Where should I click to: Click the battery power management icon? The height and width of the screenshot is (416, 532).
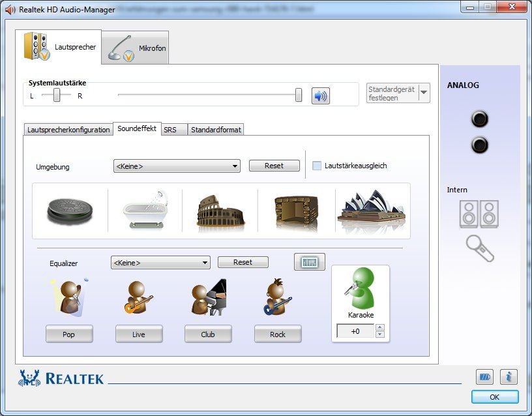pos(485,377)
